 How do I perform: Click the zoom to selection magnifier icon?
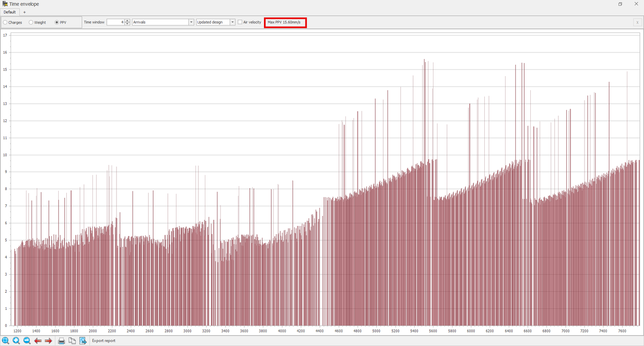coord(5,341)
